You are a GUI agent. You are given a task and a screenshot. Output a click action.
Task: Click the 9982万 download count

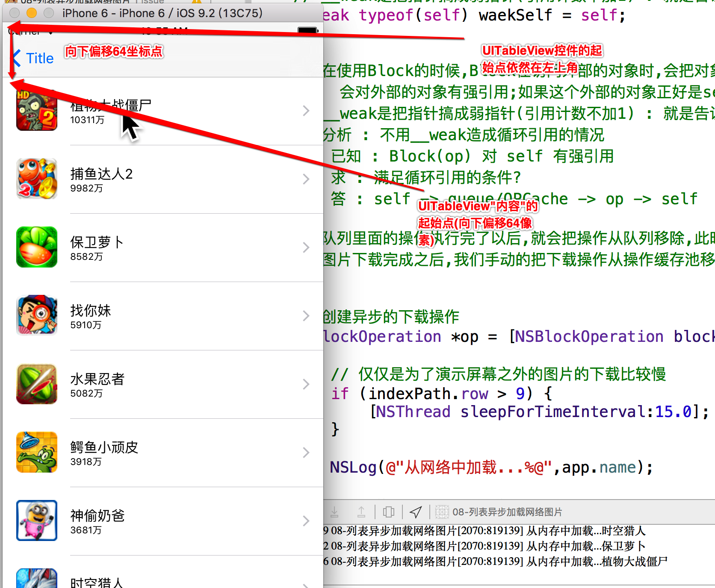[x=86, y=188]
